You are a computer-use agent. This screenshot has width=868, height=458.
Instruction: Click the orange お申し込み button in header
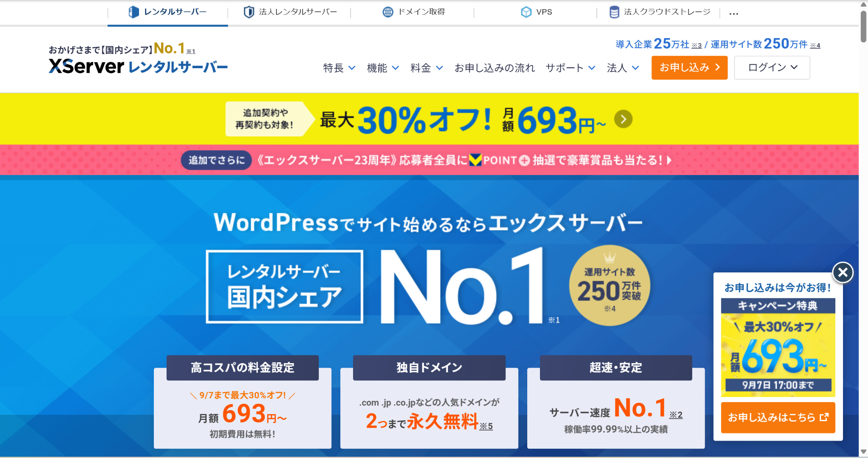point(690,68)
